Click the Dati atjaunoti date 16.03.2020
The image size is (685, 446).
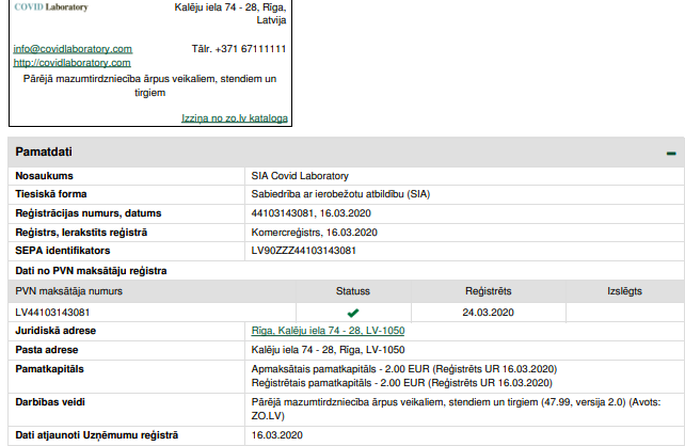tap(277, 436)
